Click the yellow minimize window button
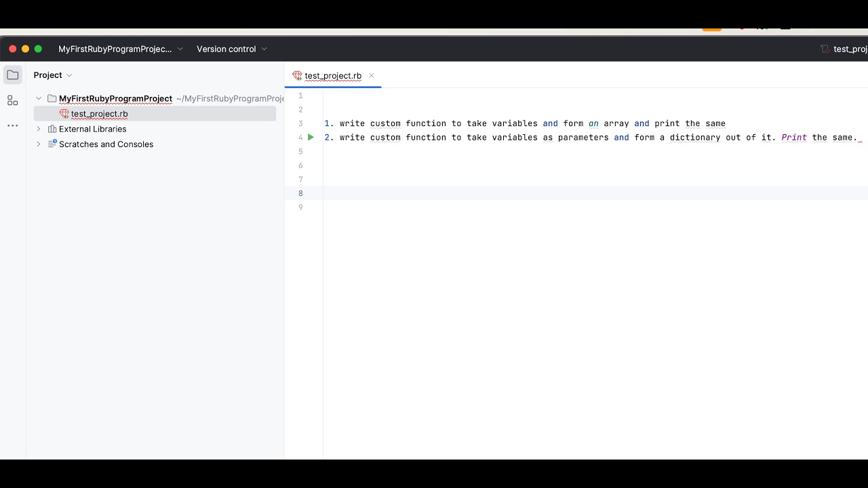 pyautogui.click(x=25, y=49)
